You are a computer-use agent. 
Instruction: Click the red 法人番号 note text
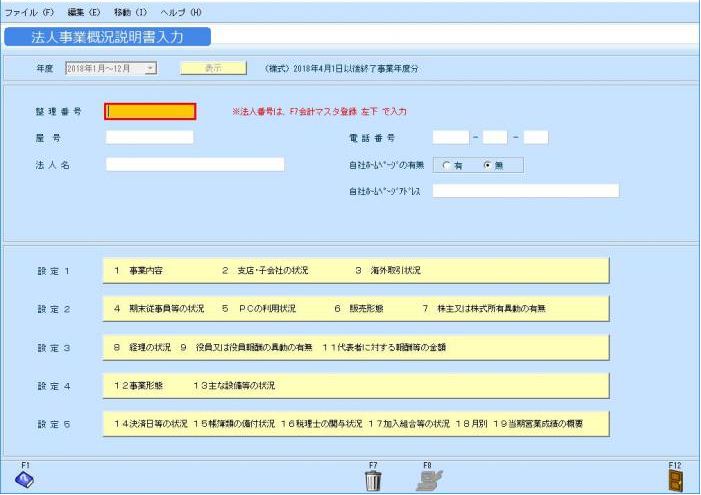(x=319, y=112)
